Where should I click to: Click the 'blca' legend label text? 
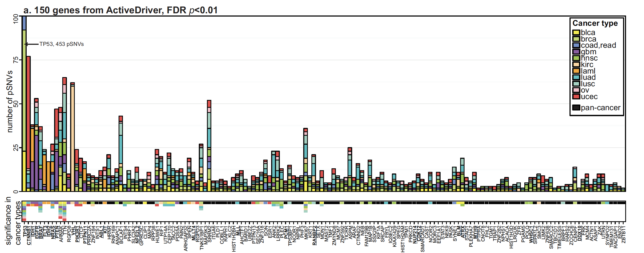[x=588, y=33]
